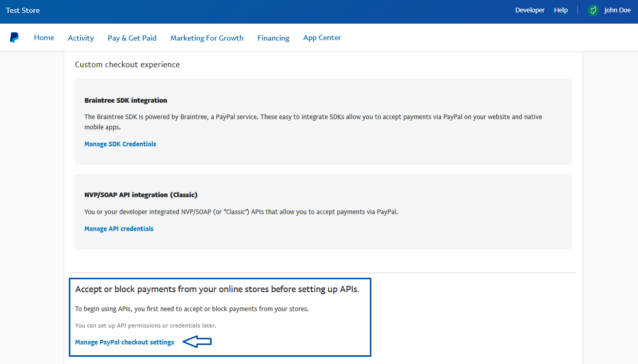Click Manage SDK Credentials link
The image size is (638, 364).
pyautogui.click(x=120, y=144)
